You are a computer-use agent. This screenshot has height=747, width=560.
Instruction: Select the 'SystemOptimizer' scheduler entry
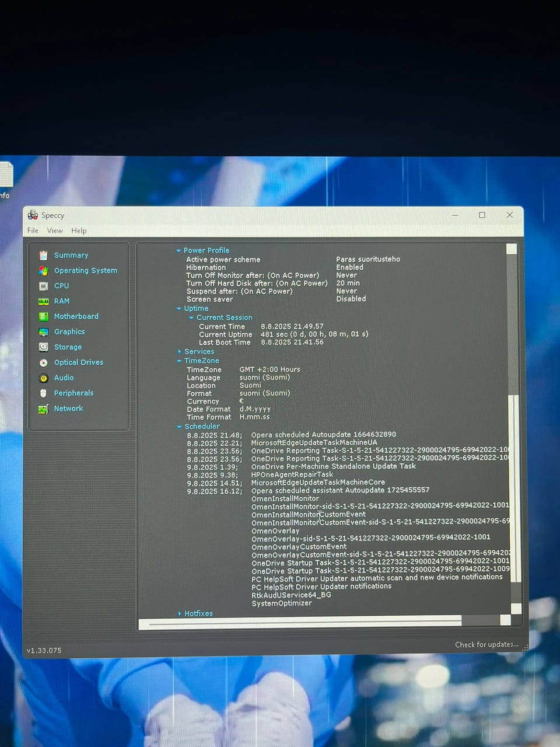click(x=282, y=603)
